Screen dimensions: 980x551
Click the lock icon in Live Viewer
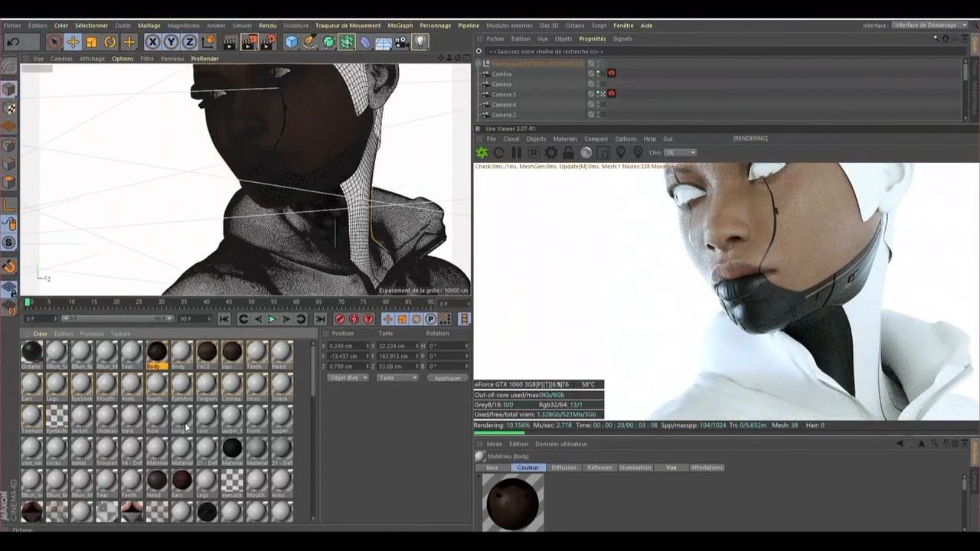click(x=568, y=153)
